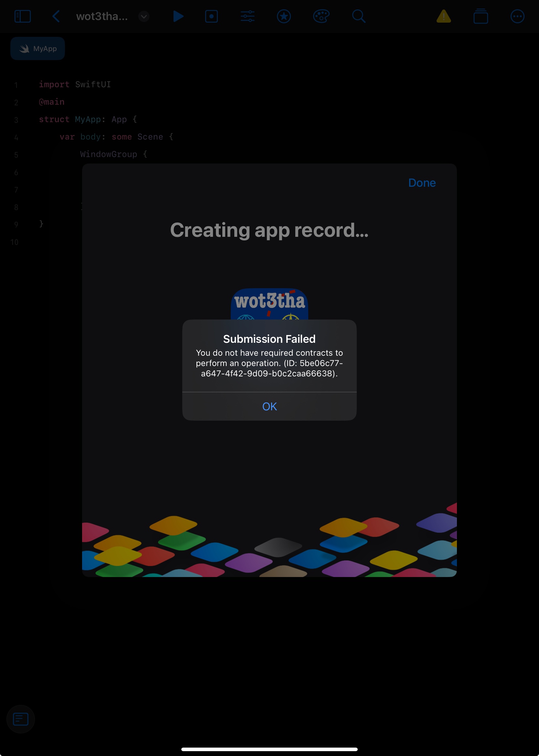Open the starred snippets library icon
The image size is (539, 756).
(284, 16)
